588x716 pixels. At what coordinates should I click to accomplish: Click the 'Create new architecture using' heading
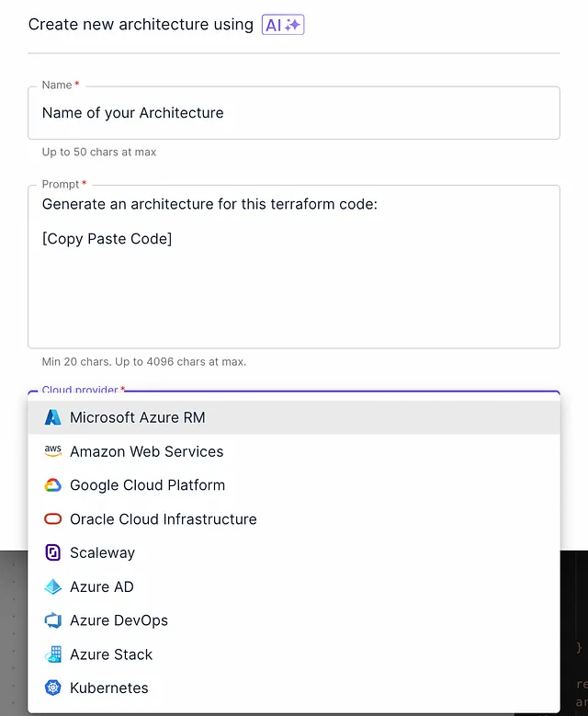coord(141,24)
